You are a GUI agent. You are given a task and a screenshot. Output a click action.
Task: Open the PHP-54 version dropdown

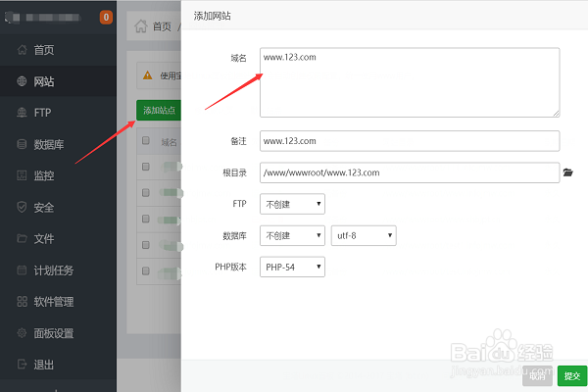click(292, 268)
